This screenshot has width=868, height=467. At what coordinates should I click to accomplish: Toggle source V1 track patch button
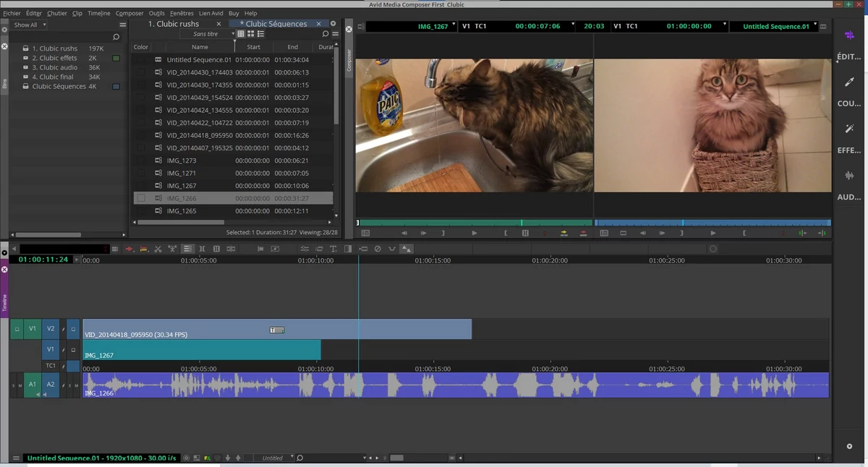click(32, 329)
